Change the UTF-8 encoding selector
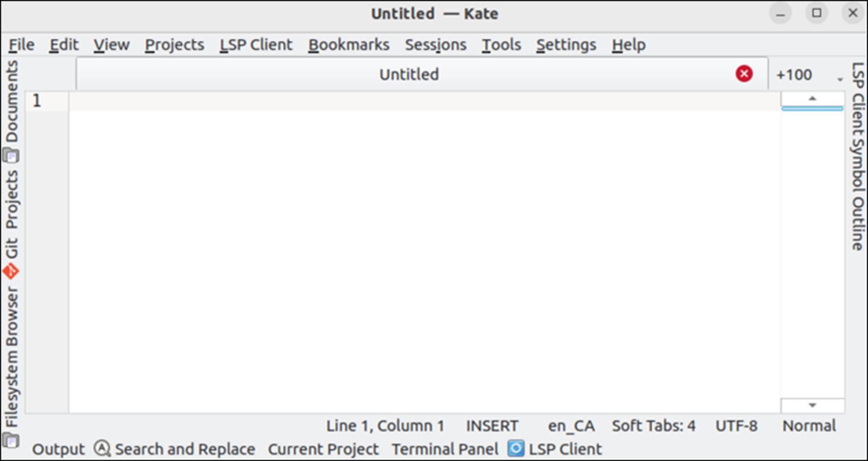 pyautogui.click(x=736, y=426)
